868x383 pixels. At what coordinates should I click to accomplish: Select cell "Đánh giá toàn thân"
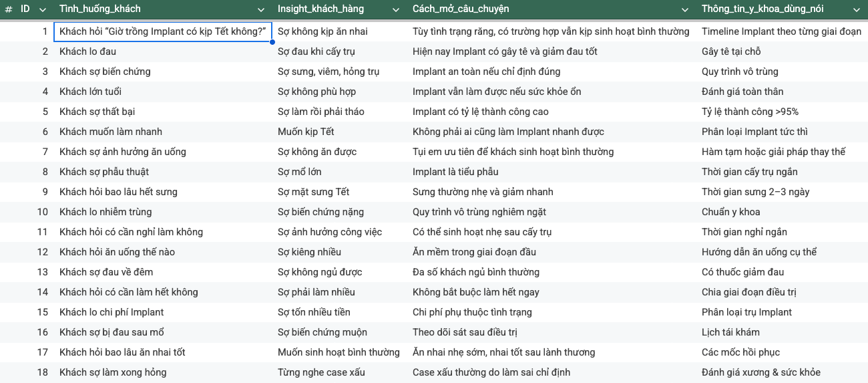click(x=782, y=92)
